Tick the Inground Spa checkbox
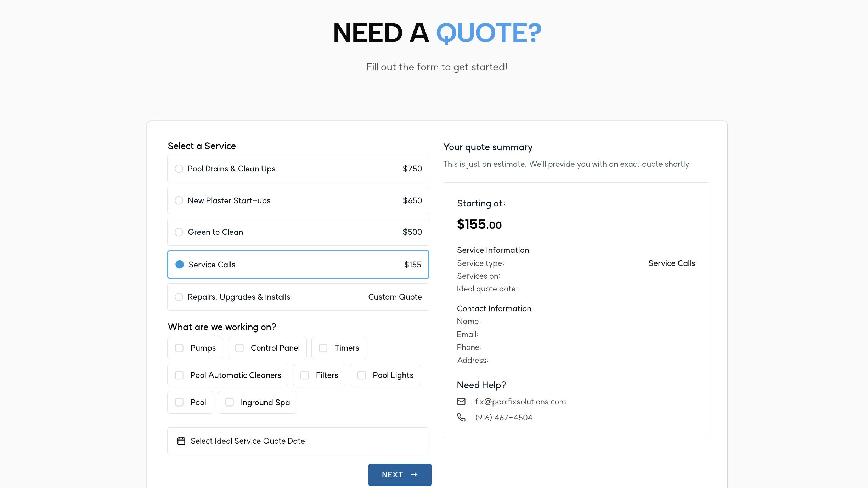Viewport: 868px width, 488px height. click(x=230, y=402)
